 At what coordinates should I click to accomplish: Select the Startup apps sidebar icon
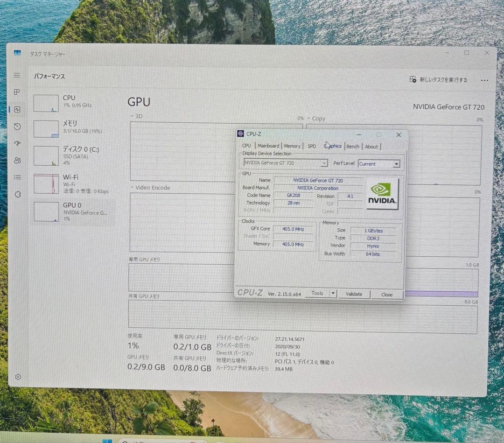point(17,143)
